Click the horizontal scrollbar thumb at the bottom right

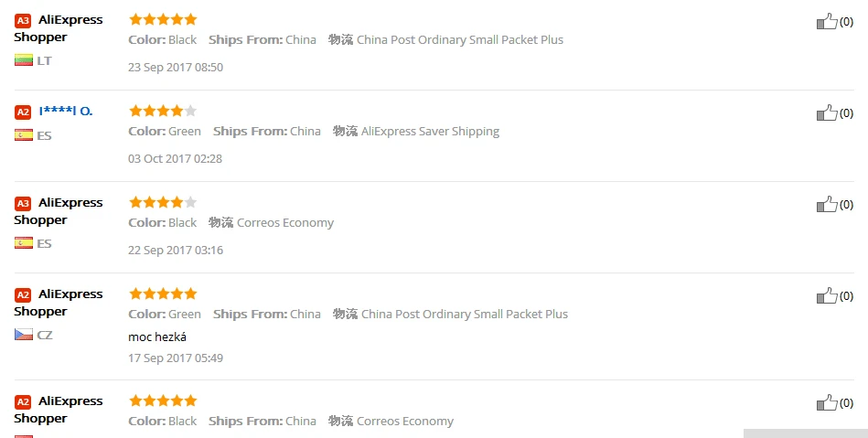point(805,433)
